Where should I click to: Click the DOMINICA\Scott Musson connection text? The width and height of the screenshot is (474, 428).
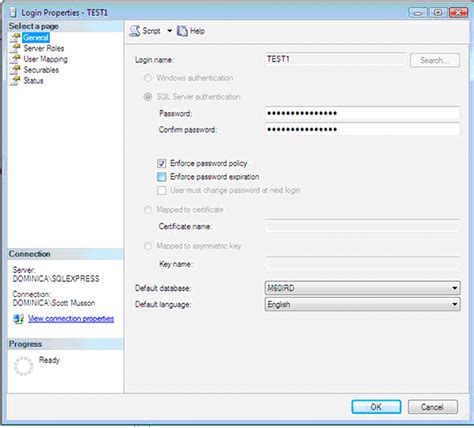pos(54,303)
